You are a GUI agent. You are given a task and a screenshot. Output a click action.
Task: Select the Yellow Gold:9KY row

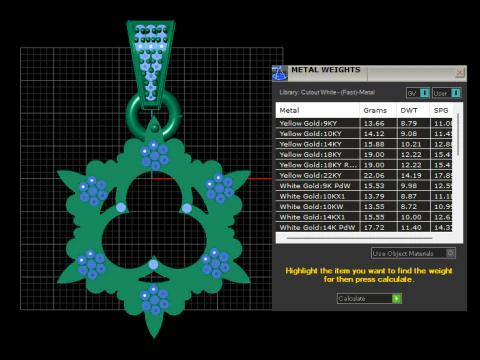pyautogui.click(x=364, y=123)
